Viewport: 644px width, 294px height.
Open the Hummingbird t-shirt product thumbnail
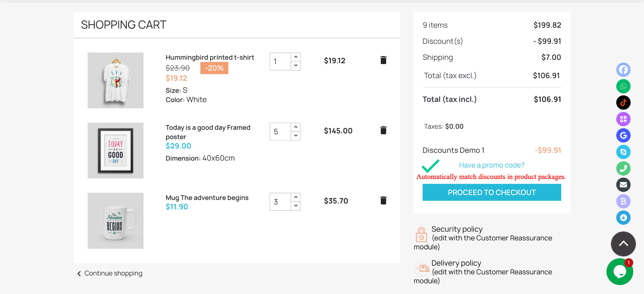(115, 80)
